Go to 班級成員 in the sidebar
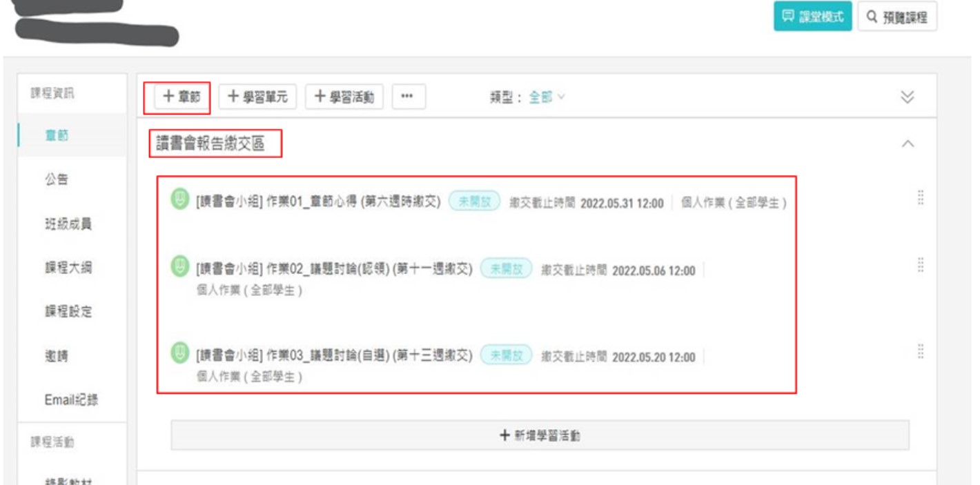This screenshot has height=485, width=980. [x=68, y=224]
